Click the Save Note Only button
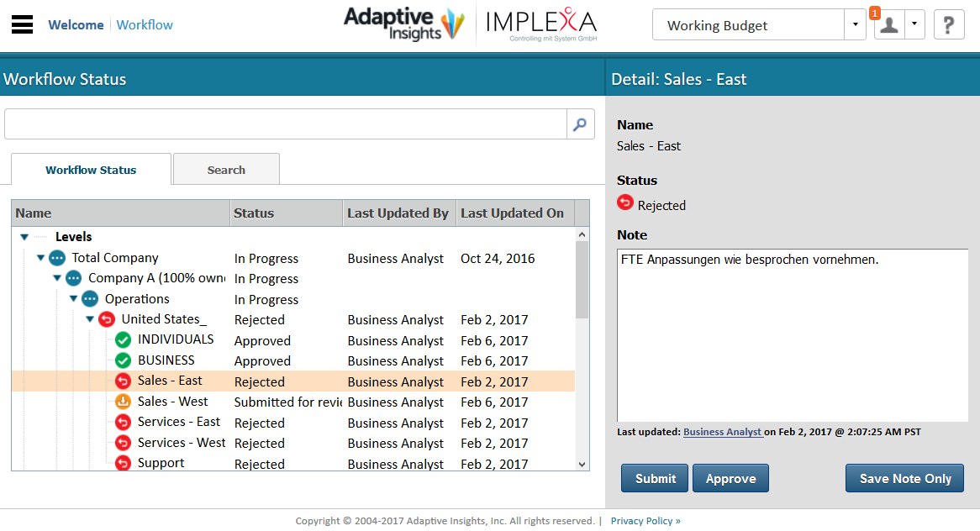This screenshot has height=531, width=980. coord(904,478)
